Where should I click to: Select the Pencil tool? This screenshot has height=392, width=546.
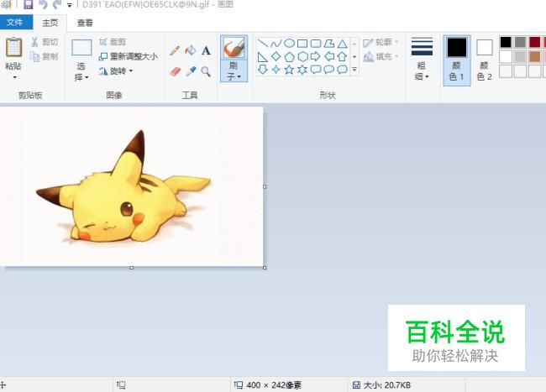(x=175, y=50)
